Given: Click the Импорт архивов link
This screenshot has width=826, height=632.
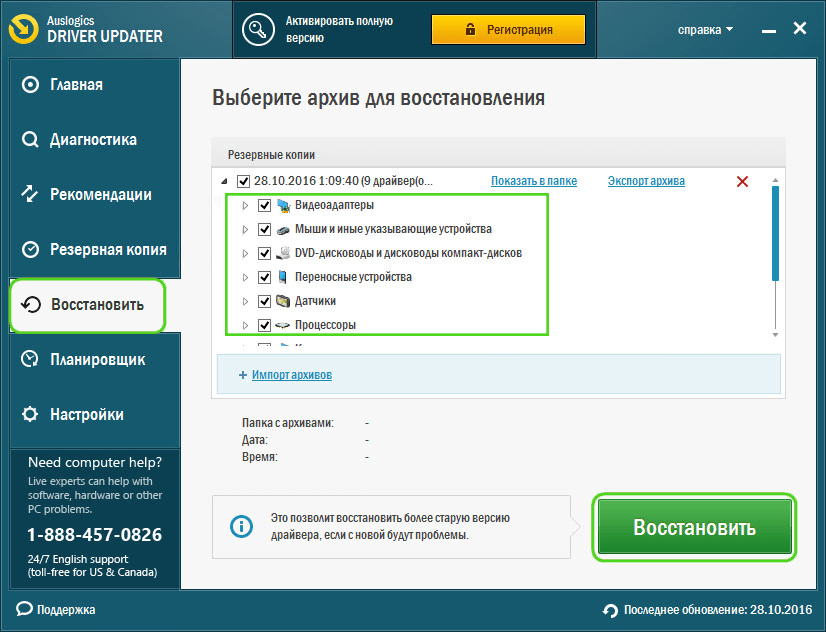Looking at the screenshot, I should click(292, 375).
